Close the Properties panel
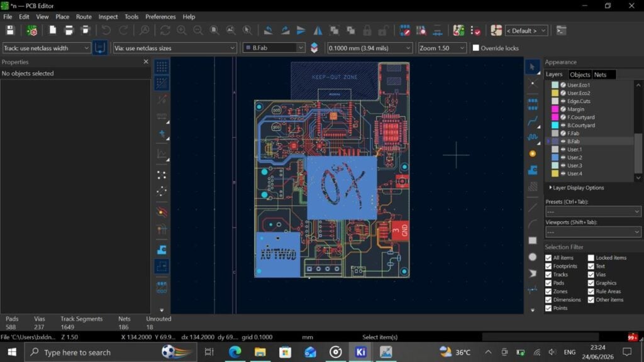 [x=146, y=62]
